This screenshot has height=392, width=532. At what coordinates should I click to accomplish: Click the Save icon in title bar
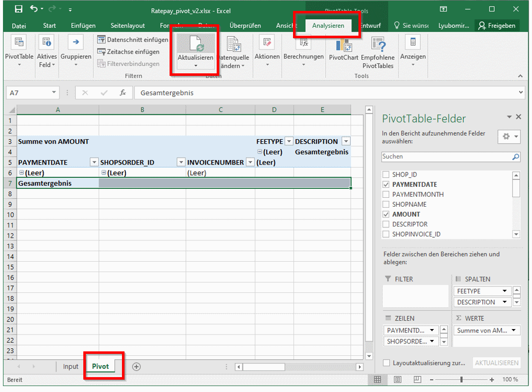tap(18, 9)
